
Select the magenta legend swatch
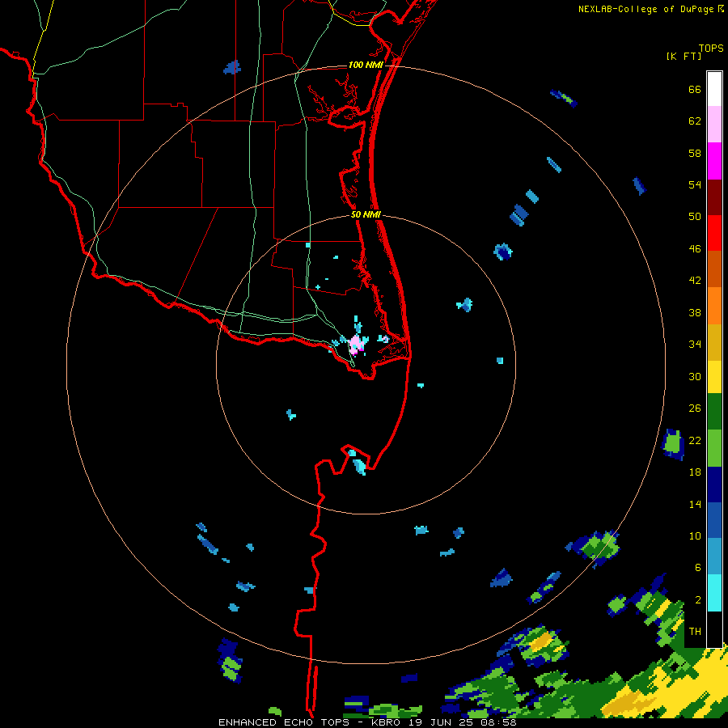point(714,161)
